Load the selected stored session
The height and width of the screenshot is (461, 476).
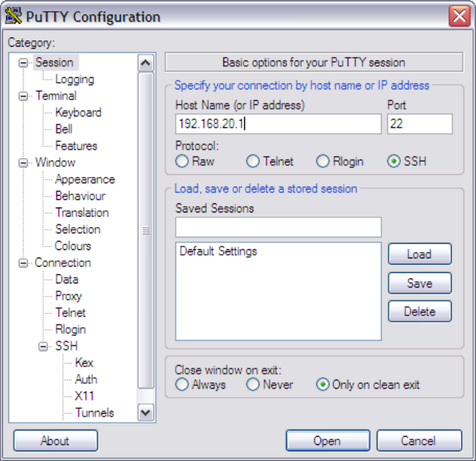[420, 254]
